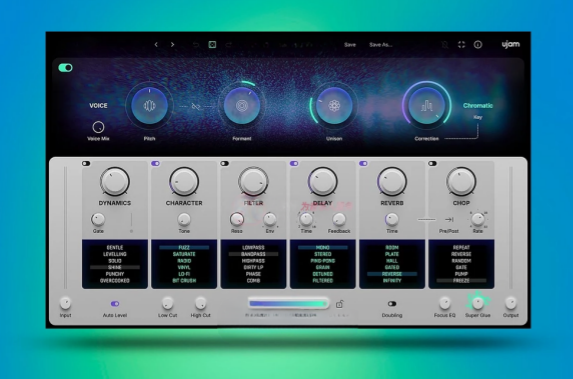
Task: Click the Env knob under Filter
Action: click(270, 219)
